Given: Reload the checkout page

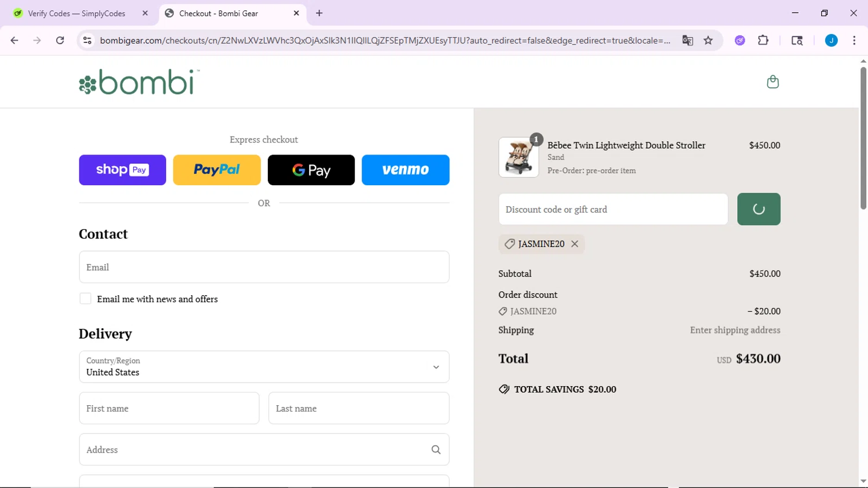Looking at the screenshot, I should click(x=60, y=41).
